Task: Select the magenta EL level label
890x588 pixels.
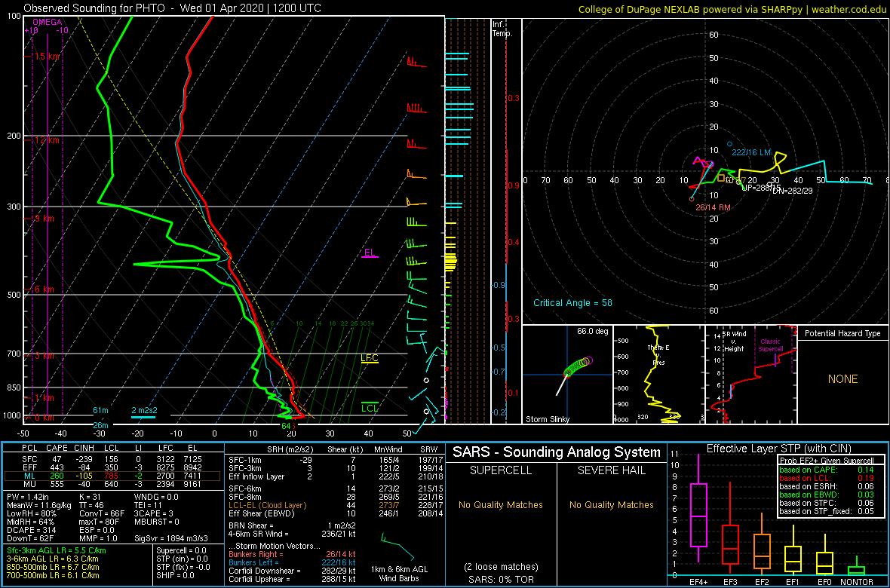Action: pyautogui.click(x=370, y=253)
